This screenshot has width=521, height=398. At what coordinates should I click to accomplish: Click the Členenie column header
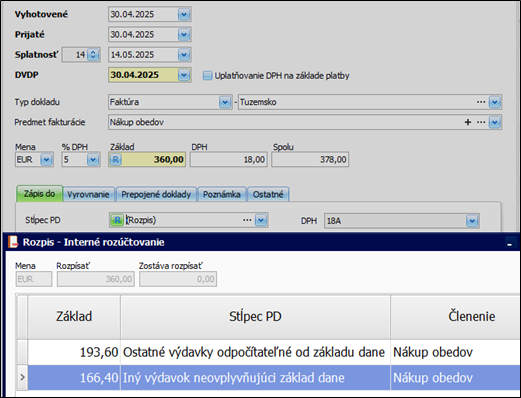click(456, 317)
